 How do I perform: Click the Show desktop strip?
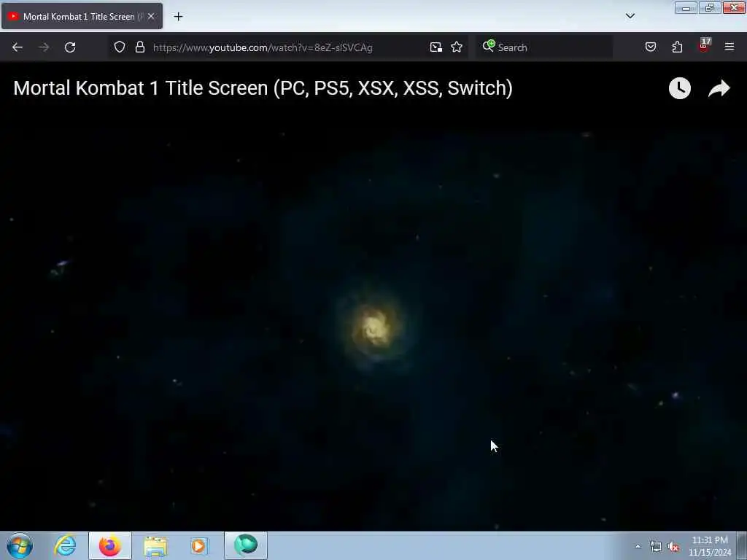pyautogui.click(x=742, y=545)
